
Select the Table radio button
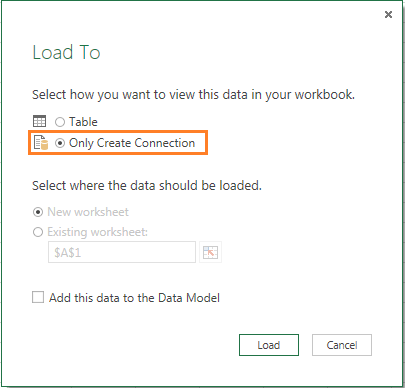click(60, 122)
